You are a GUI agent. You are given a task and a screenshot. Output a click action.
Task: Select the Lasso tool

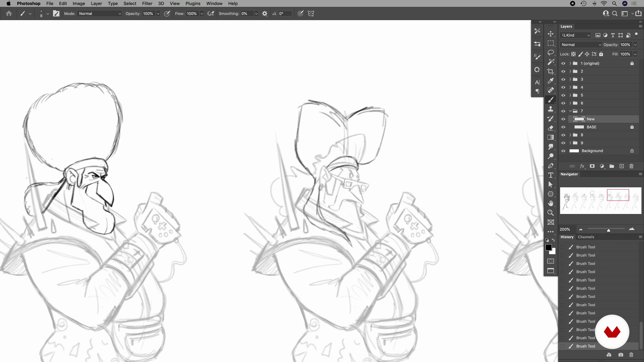pyautogui.click(x=550, y=53)
